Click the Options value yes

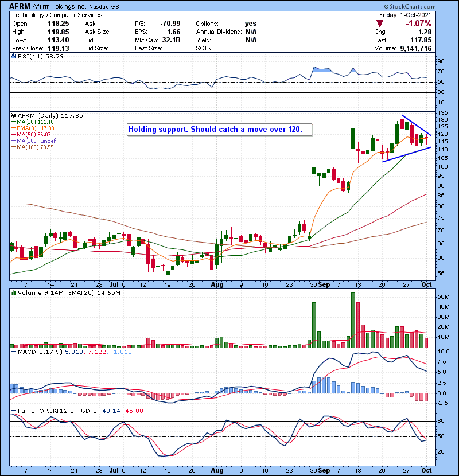pos(251,24)
